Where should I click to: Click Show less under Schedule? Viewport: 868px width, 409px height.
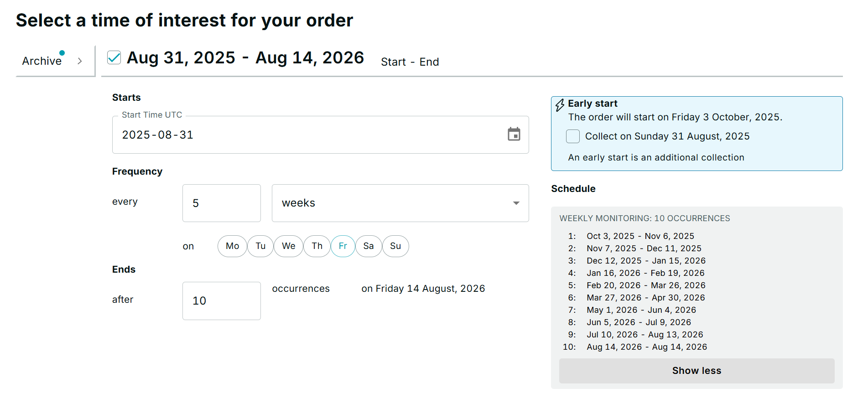coord(696,371)
